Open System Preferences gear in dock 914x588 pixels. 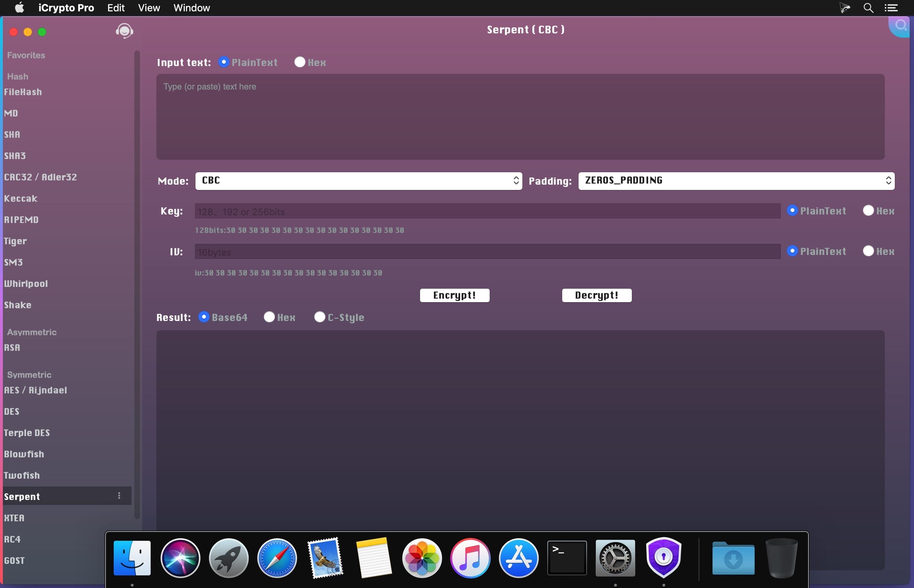pyautogui.click(x=615, y=558)
